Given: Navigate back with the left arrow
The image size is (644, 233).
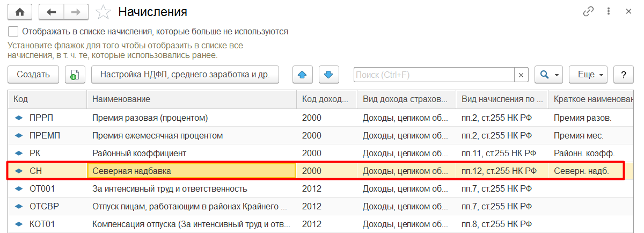Looking at the screenshot, I should coord(52,11).
